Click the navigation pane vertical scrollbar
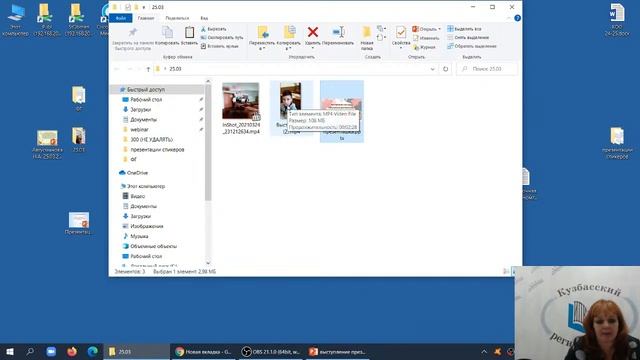This screenshot has width=640, height=360. [208, 143]
